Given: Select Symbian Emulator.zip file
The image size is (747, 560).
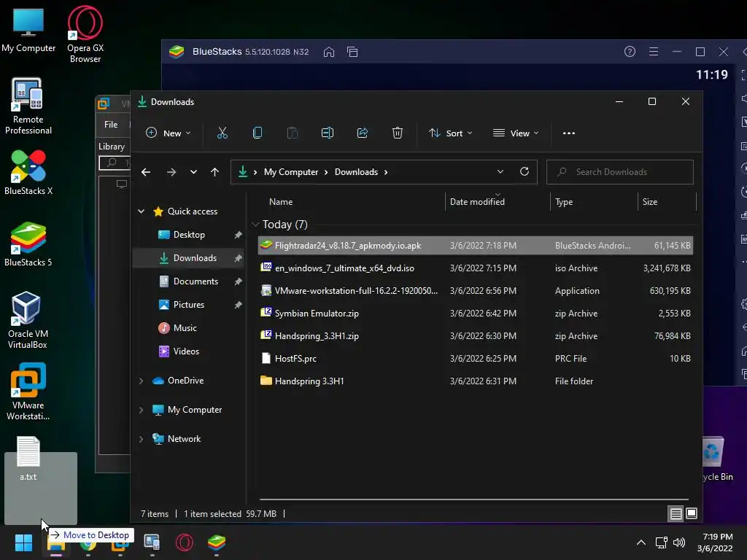Looking at the screenshot, I should (x=475, y=314).
